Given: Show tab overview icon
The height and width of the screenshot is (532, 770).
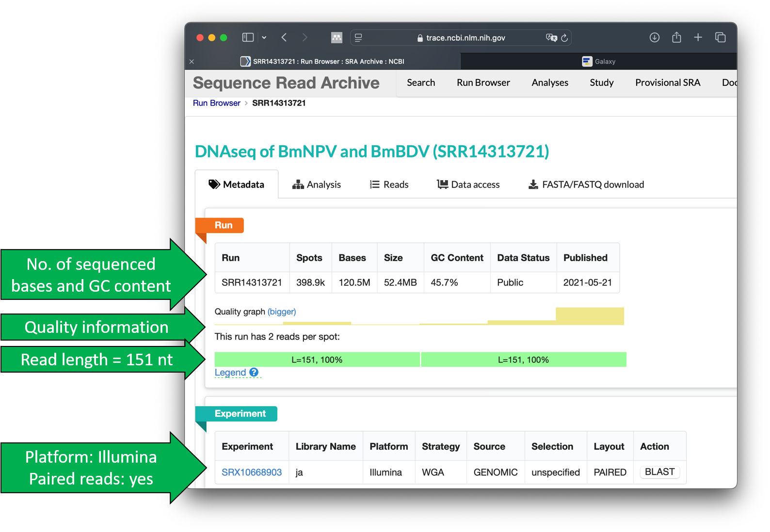Looking at the screenshot, I should click(720, 37).
